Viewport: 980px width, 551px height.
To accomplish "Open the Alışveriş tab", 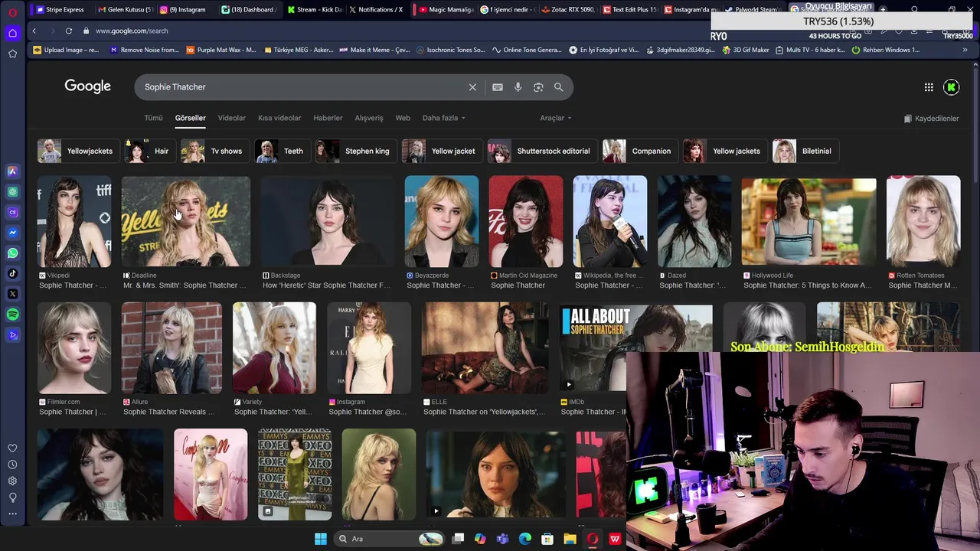I will pos(369,118).
